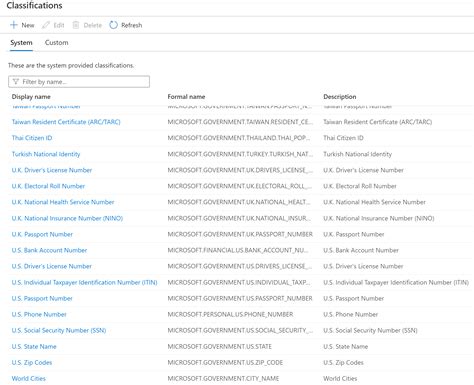
Task: Select formal name MICROSOFT.PERSONAL.US.PHONE_NUMBER
Action: click(230, 314)
